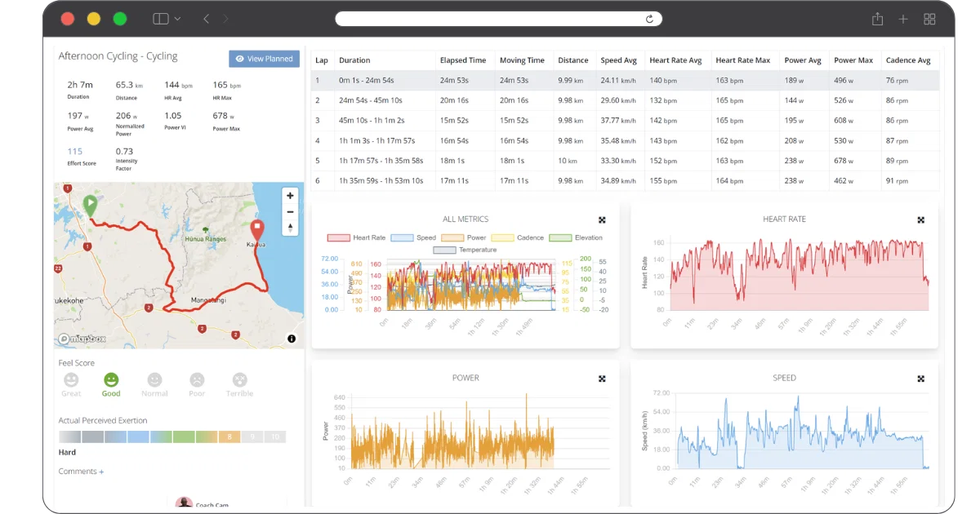
Task: Expand the Power chart fullscreen icon
Action: [x=602, y=379]
